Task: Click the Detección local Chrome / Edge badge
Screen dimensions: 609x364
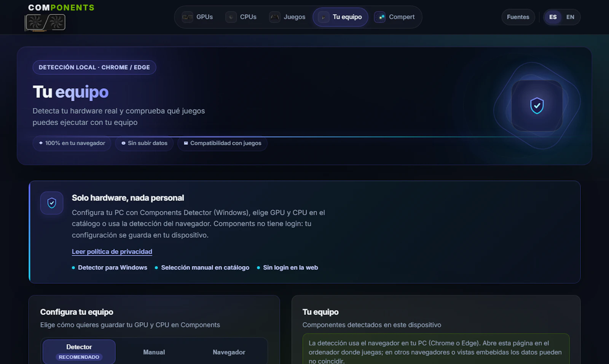Action: [x=94, y=67]
